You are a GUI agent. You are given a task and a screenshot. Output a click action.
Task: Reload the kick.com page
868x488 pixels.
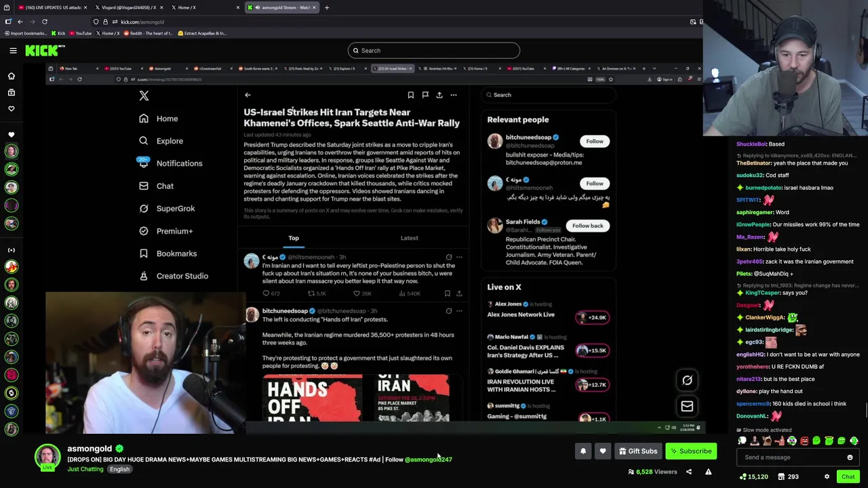45,22
